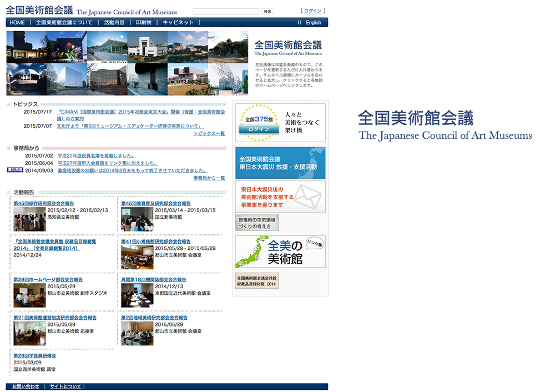Screen dimensions: 555x392
Task: Click the 第41回小規模館研究部会 report photo thumbnail
Action: click(137, 258)
